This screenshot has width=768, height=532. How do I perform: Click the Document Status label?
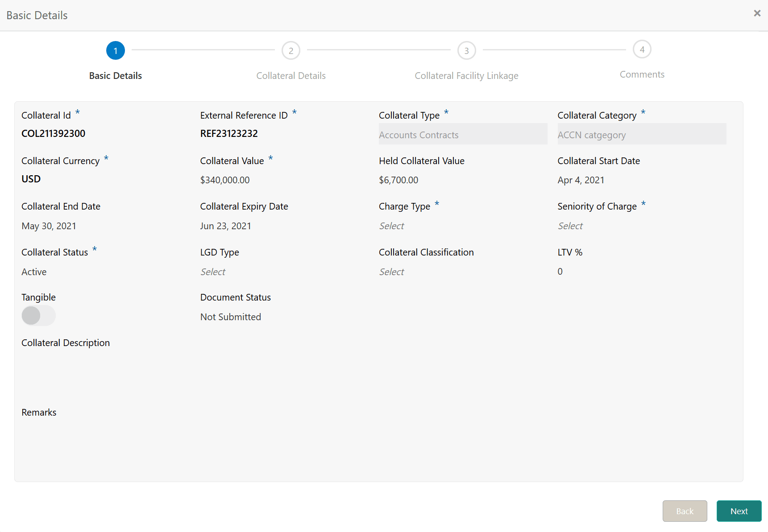click(x=236, y=297)
